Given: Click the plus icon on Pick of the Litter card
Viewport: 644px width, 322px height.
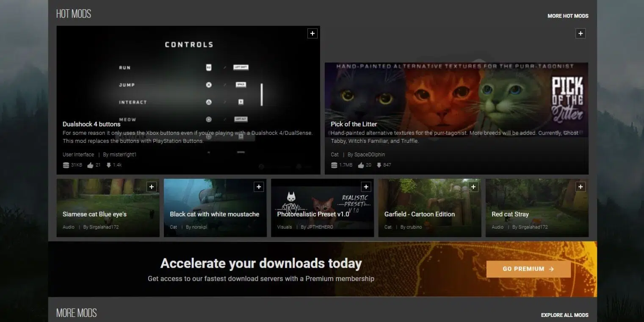Looking at the screenshot, I should pyautogui.click(x=580, y=33).
